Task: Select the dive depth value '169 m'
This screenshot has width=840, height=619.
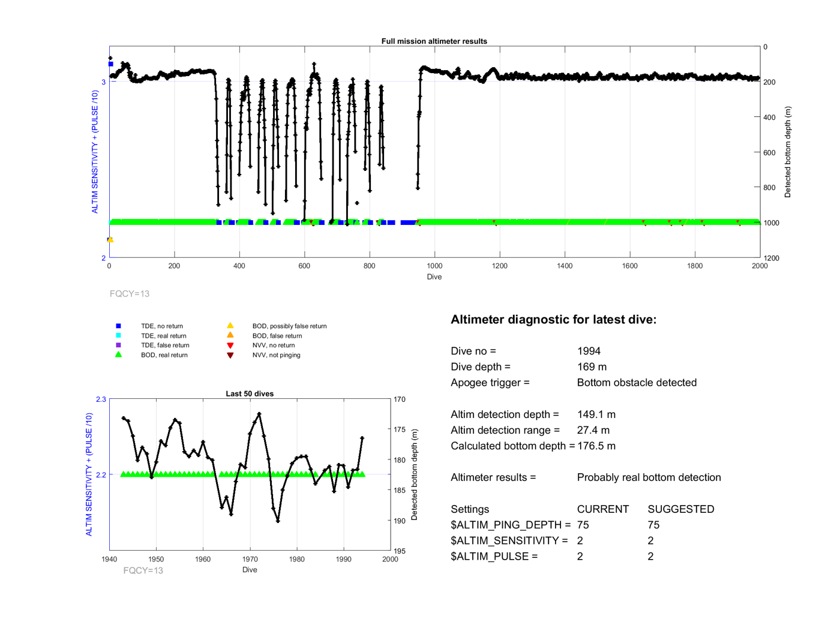Action: click(592, 366)
